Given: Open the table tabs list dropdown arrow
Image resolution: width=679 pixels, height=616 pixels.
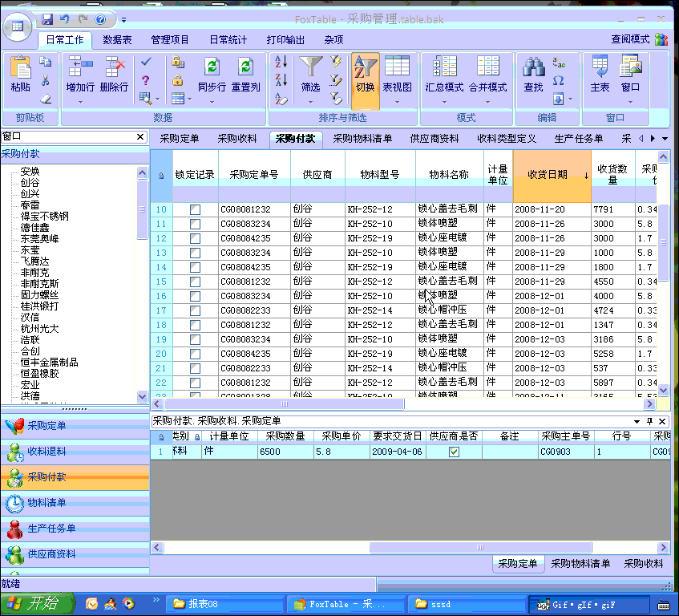Looking at the screenshot, I should [664, 139].
